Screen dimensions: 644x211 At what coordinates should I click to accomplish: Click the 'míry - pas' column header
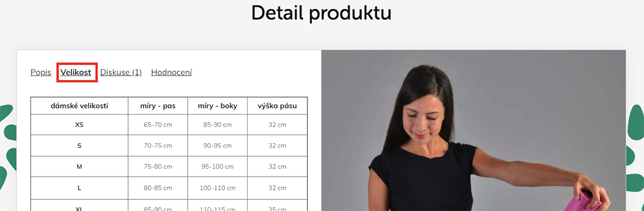(x=157, y=106)
